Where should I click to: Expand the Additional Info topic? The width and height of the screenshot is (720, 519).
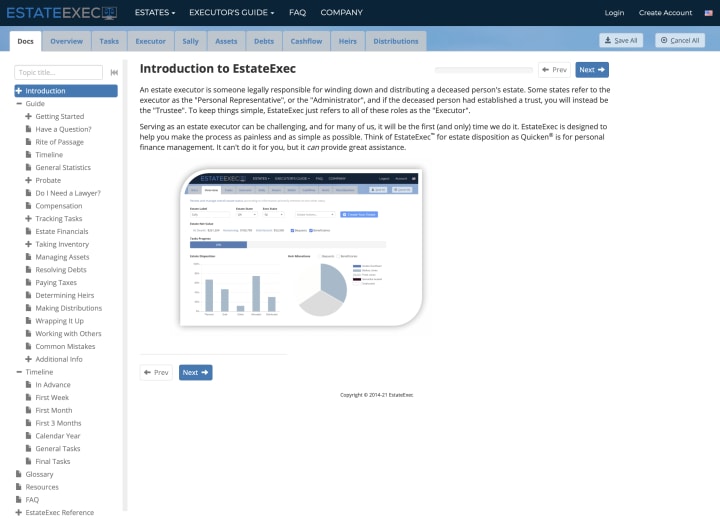click(28, 359)
